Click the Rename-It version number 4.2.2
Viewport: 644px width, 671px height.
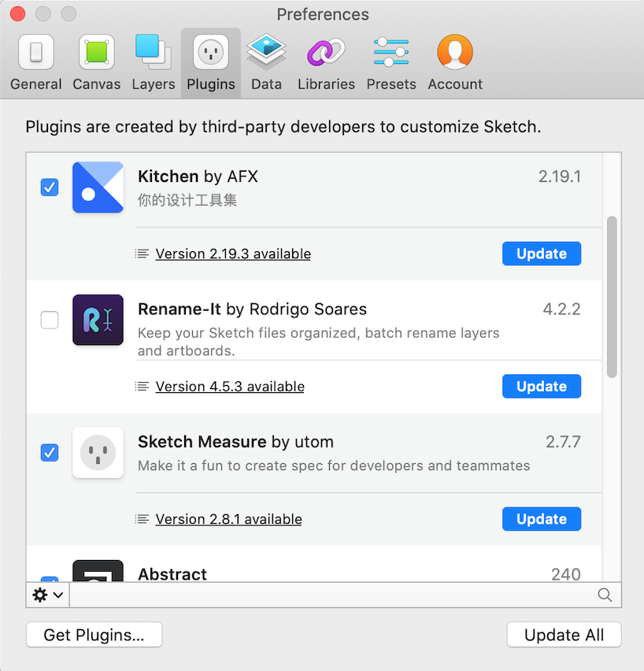(561, 309)
